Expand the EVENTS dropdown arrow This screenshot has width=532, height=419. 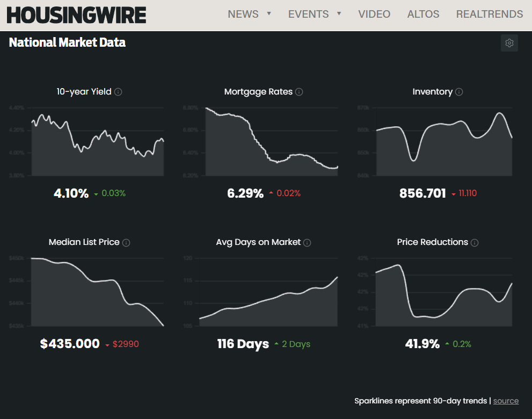point(339,13)
